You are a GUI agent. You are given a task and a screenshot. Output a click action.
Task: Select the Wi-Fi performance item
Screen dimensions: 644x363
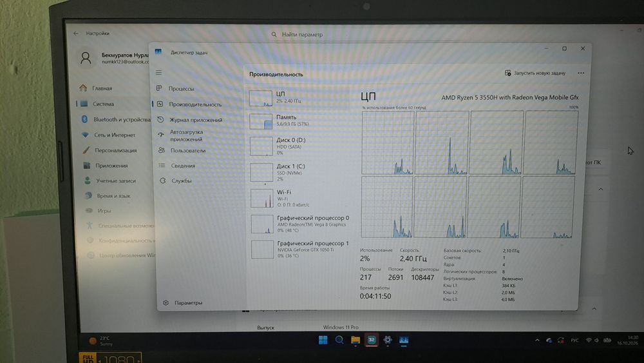coord(299,198)
